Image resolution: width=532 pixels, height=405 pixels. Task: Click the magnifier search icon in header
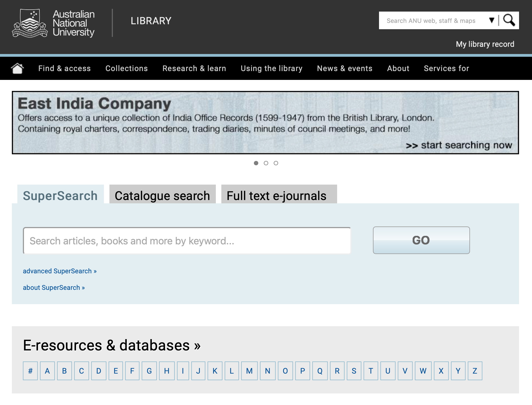(509, 20)
